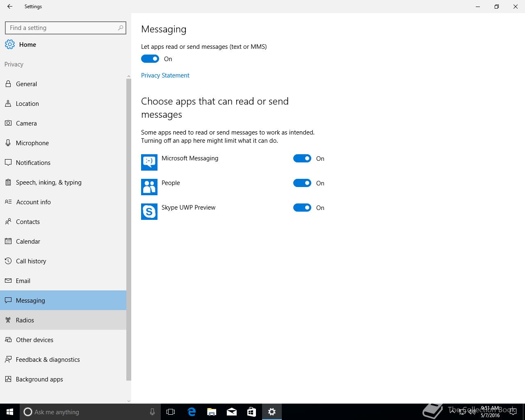Select the Calendar page

[x=63, y=241]
